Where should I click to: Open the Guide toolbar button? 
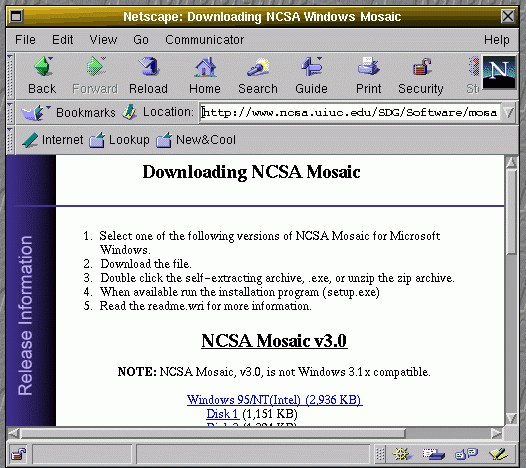point(311,75)
